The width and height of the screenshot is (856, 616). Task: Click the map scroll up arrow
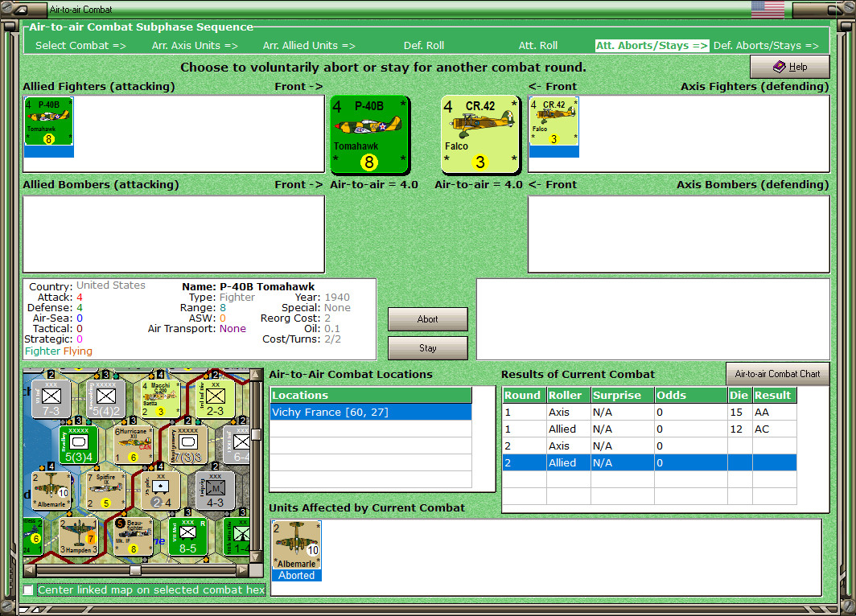click(x=255, y=375)
